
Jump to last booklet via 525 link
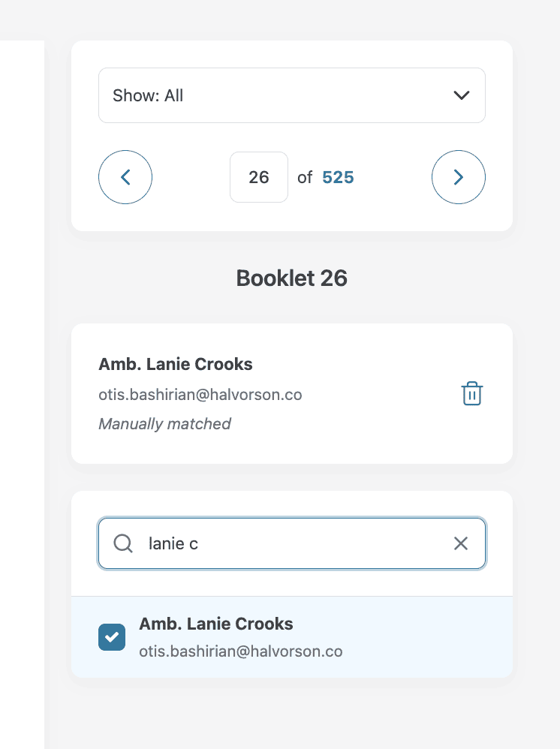[x=338, y=177]
